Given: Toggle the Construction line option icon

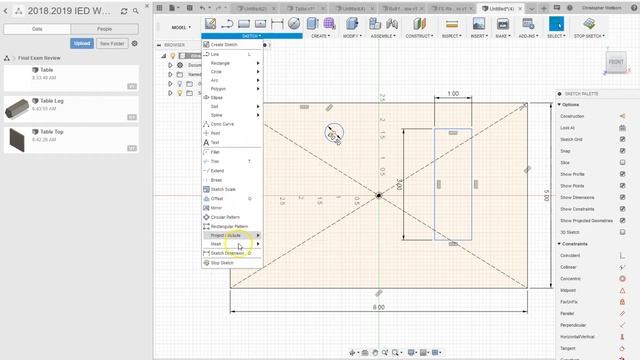Looking at the screenshot, I should [622, 116].
